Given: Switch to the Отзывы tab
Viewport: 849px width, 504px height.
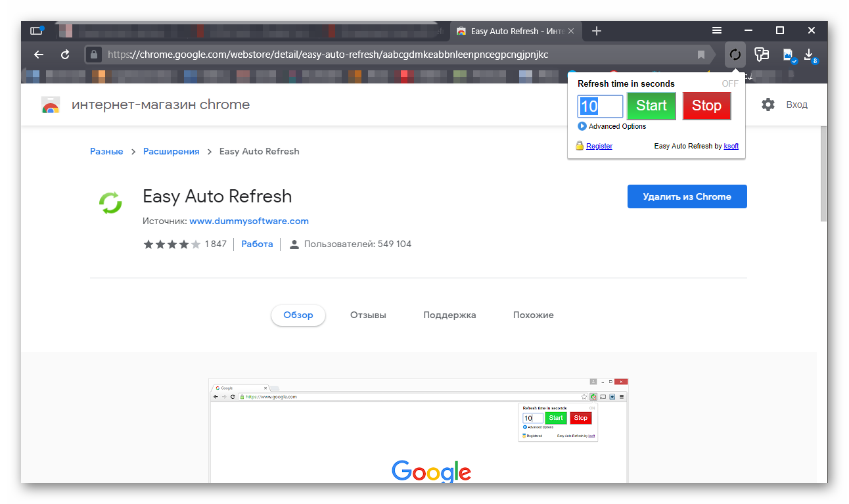Looking at the screenshot, I should point(368,315).
